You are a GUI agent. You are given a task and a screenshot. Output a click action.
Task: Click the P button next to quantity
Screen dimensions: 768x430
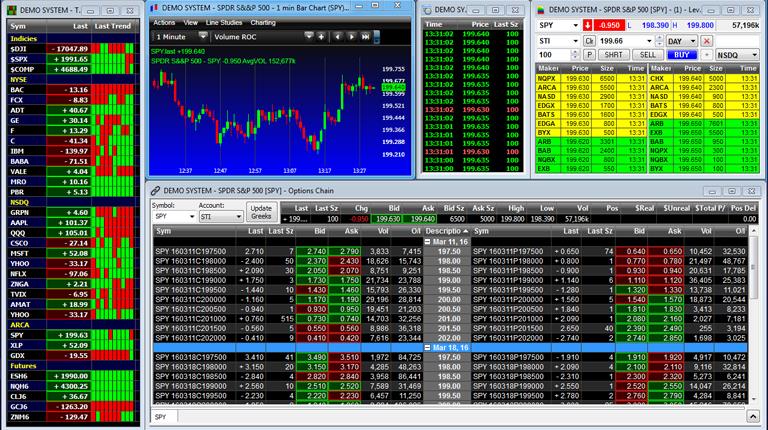tap(589, 55)
